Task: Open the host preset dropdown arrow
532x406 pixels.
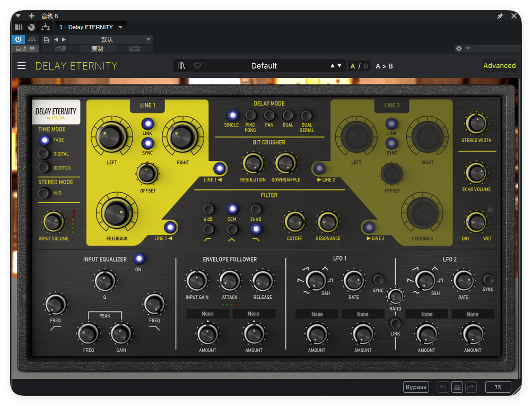Action: (149, 40)
